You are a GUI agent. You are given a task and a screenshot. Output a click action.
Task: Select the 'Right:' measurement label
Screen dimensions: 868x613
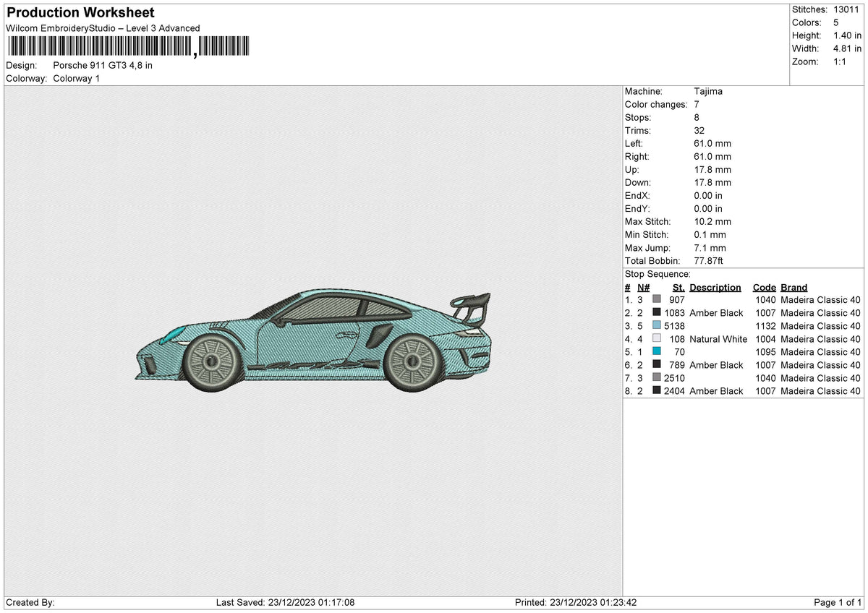point(637,156)
